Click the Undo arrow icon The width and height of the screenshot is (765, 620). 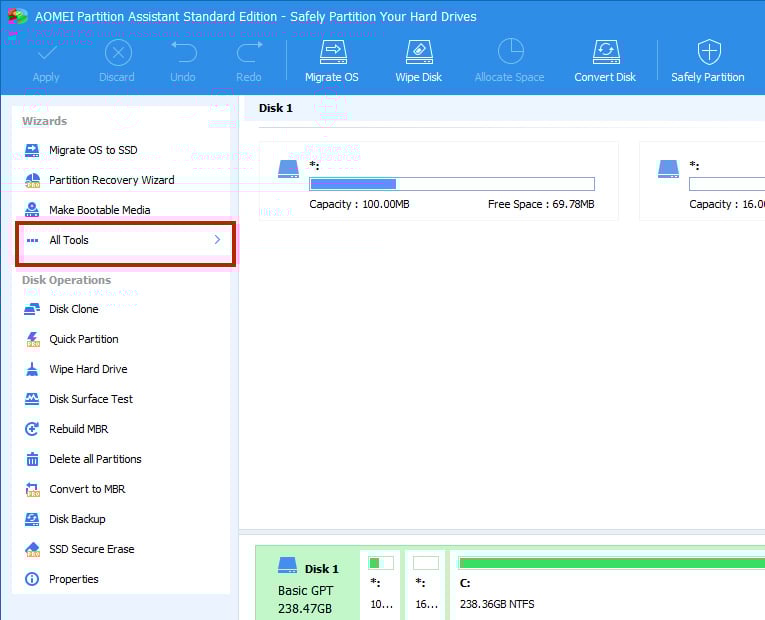(183, 52)
